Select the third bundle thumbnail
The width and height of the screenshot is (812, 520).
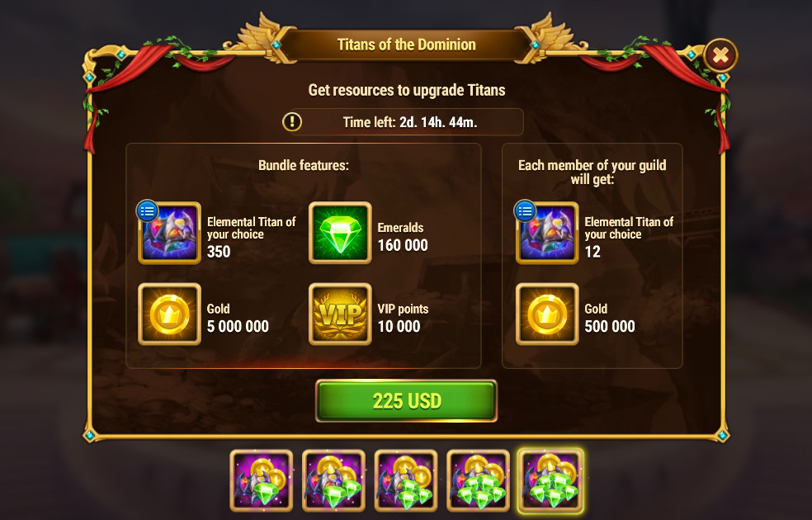[406, 480]
